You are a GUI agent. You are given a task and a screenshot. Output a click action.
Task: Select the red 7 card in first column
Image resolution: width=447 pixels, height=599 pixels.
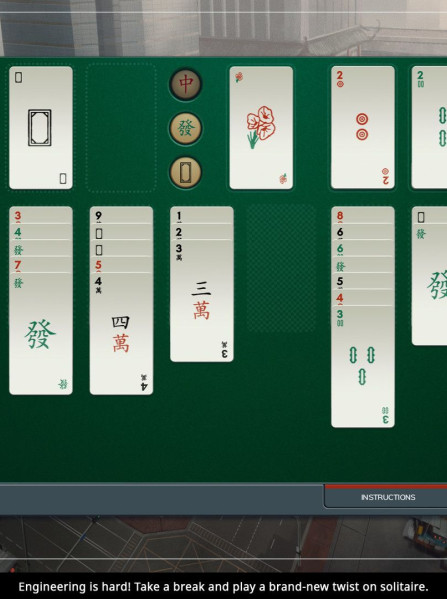click(41, 265)
